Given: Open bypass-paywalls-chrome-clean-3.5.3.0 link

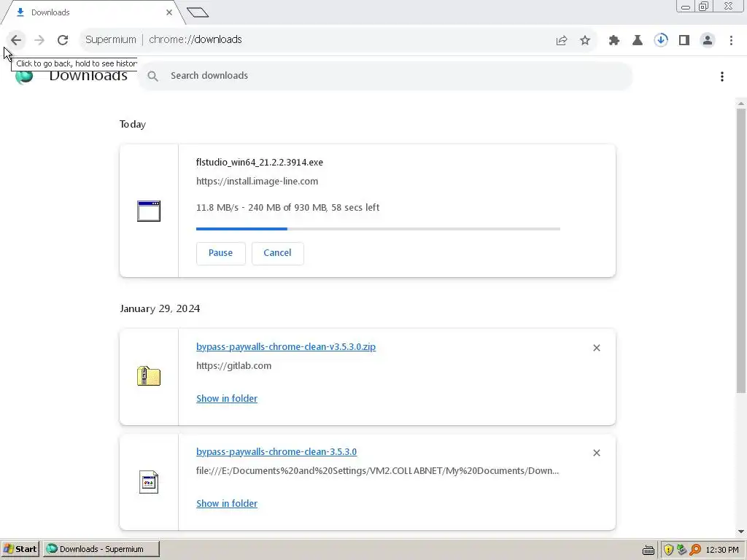Looking at the screenshot, I should pos(276,451).
